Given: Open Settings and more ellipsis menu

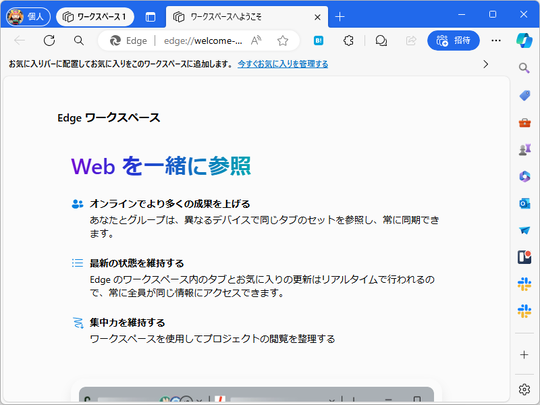Looking at the screenshot, I should [496, 41].
